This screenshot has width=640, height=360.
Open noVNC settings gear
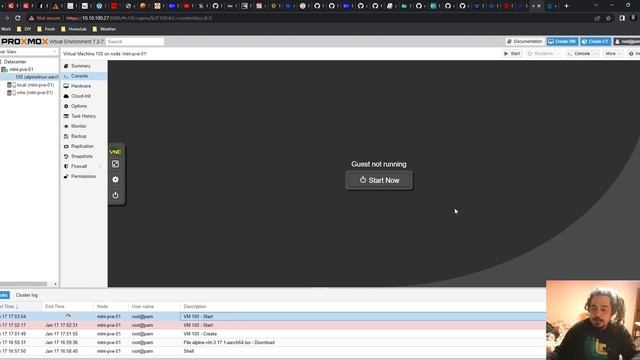pyautogui.click(x=116, y=180)
